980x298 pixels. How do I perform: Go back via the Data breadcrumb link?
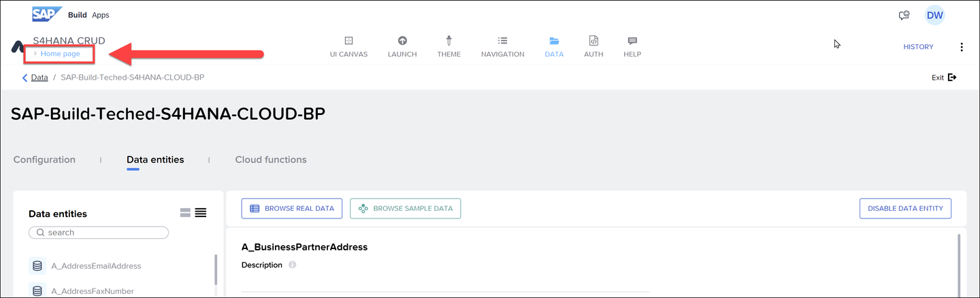coord(39,78)
